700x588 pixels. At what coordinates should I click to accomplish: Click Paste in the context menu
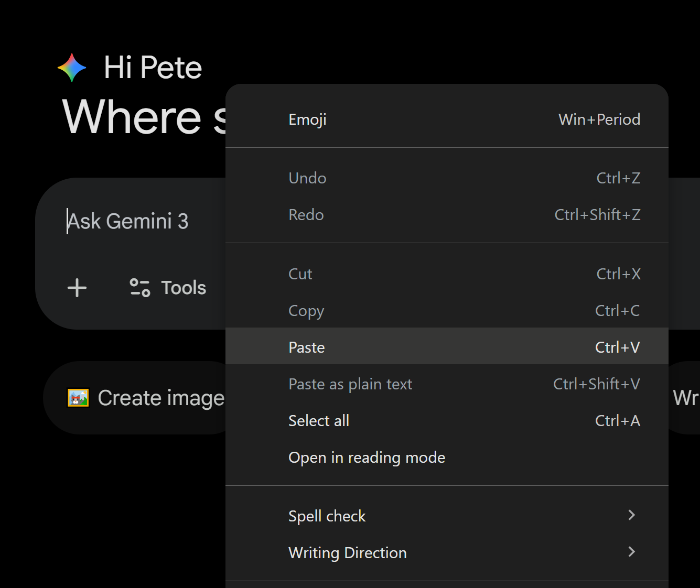(307, 347)
